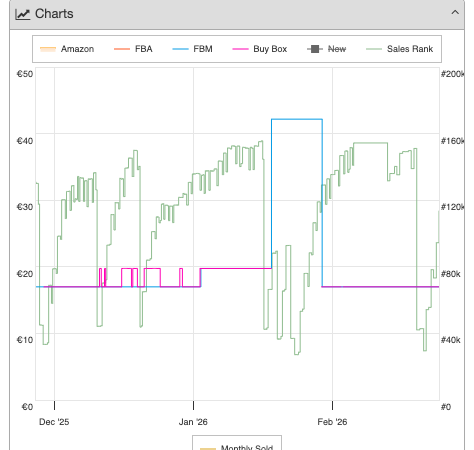Click the line-chart icon beside the Charts title

coord(23,14)
